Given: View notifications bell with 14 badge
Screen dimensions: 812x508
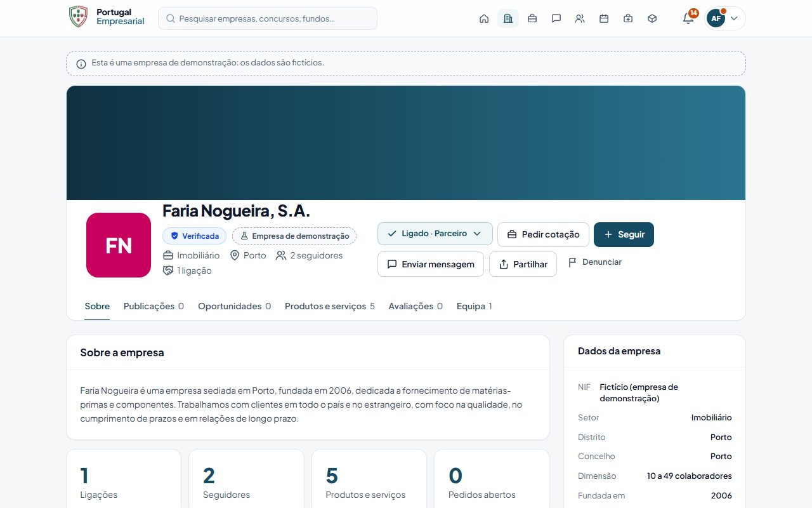Looking at the screenshot, I should [x=689, y=18].
